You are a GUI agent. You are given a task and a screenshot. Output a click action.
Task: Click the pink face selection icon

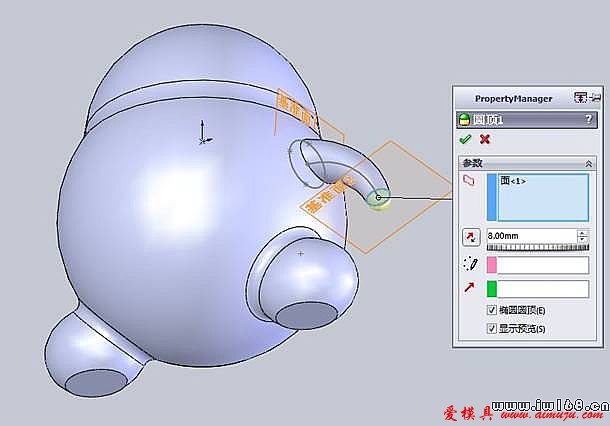pyautogui.click(x=467, y=180)
